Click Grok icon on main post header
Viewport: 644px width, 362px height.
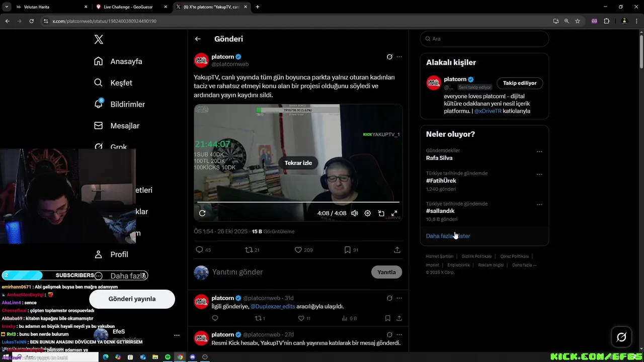point(389,57)
